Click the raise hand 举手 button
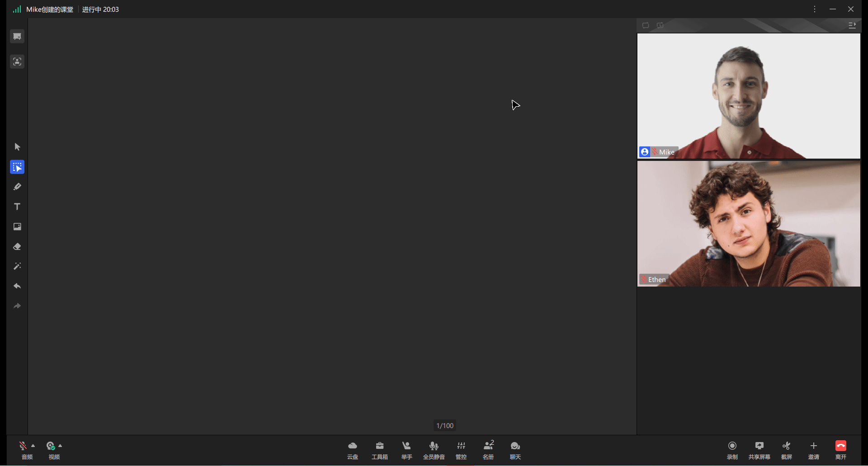 [x=407, y=450]
